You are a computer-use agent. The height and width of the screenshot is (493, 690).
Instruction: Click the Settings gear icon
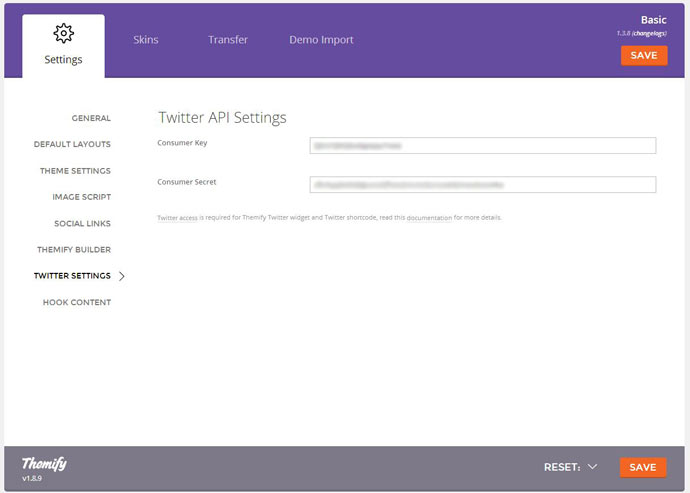[x=63, y=33]
